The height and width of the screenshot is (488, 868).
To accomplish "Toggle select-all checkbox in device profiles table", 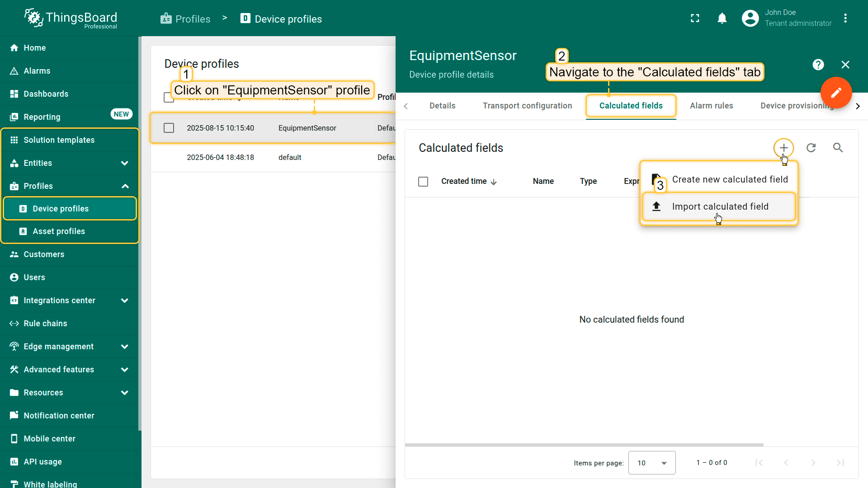I will pos(168,98).
